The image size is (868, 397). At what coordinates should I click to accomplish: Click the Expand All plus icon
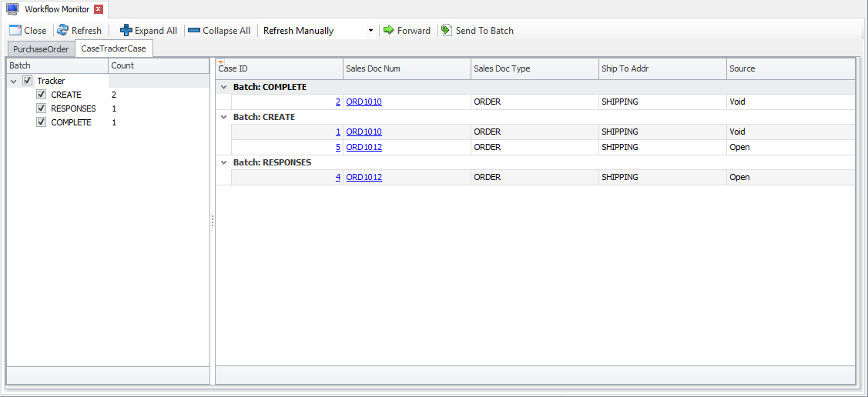tap(126, 31)
